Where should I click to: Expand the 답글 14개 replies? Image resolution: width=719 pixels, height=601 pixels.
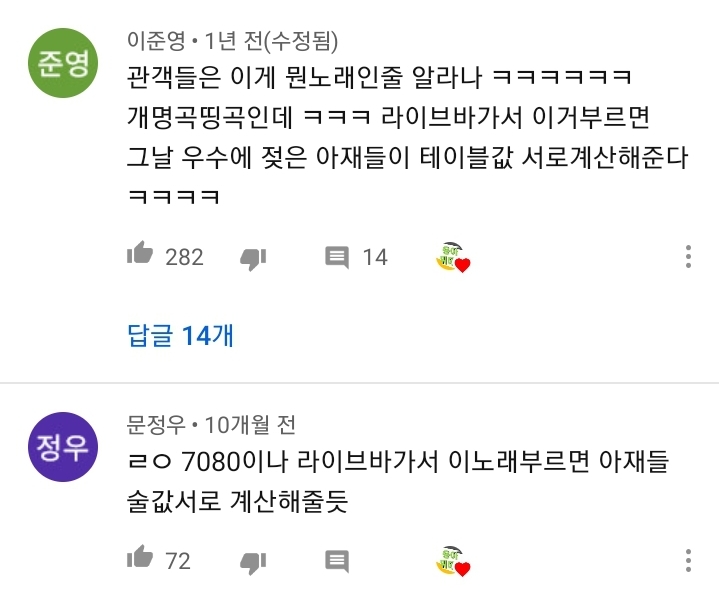(x=180, y=335)
